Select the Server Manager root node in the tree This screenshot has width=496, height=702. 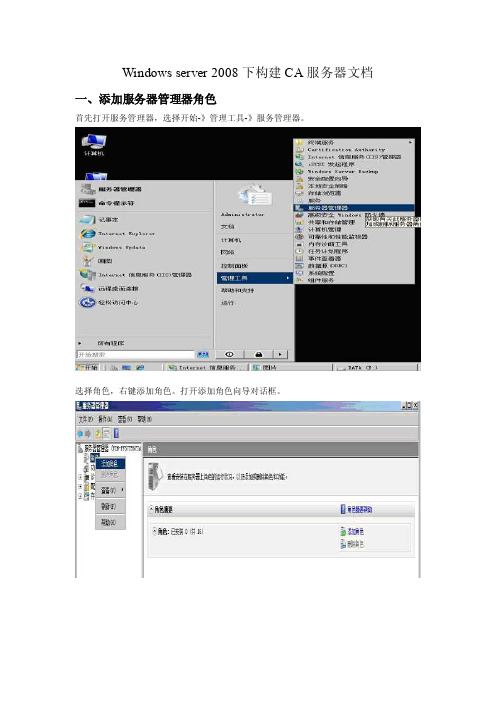[110, 448]
